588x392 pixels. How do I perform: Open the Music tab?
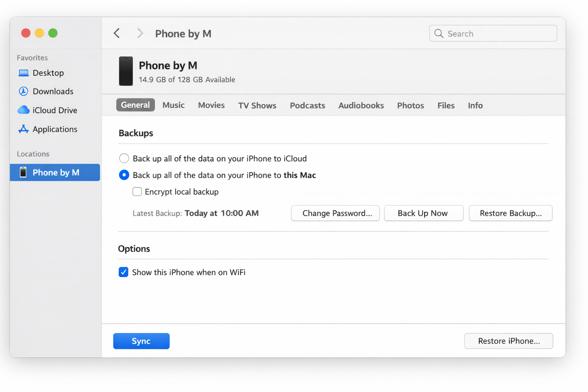(x=173, y=105)
